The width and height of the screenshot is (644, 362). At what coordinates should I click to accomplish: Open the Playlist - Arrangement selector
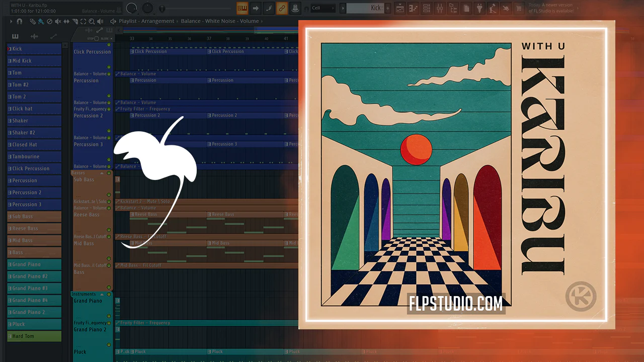pos(146,21)
